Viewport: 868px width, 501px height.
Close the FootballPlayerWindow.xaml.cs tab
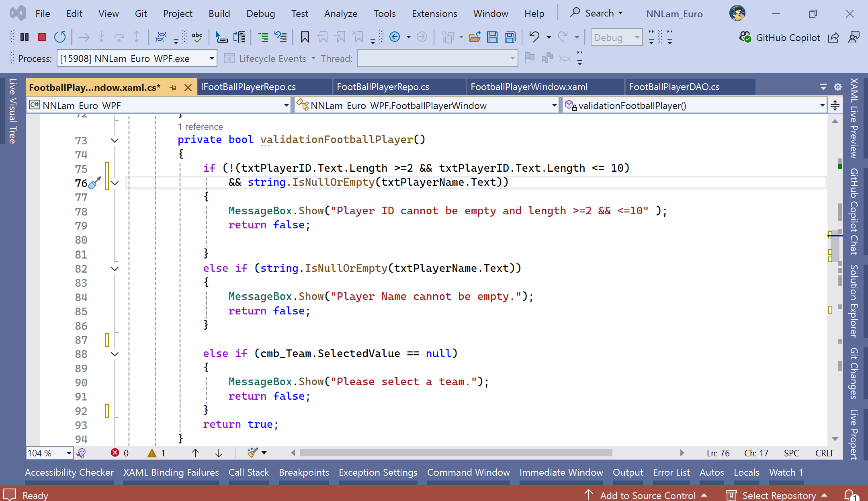188,87
